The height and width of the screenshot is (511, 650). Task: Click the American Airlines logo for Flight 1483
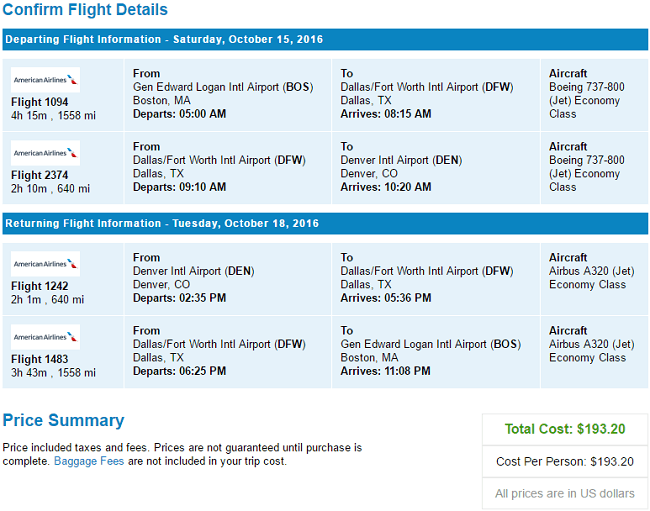45,337
